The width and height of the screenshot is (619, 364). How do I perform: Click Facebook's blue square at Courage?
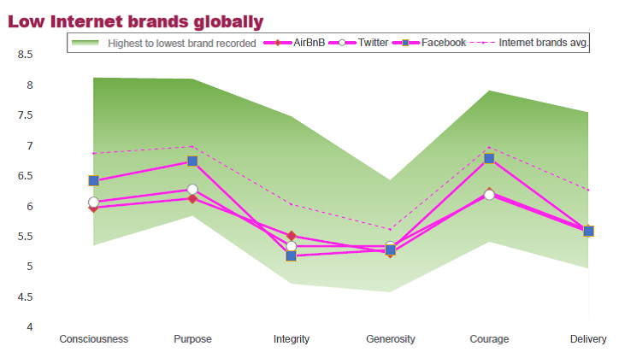[x=489, y=159]
